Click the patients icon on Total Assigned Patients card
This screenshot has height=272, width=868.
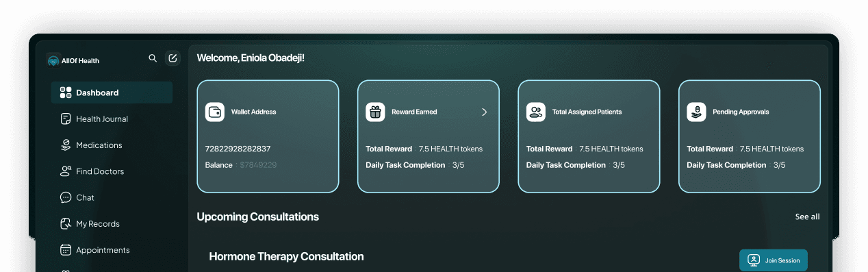click(536, 112)
